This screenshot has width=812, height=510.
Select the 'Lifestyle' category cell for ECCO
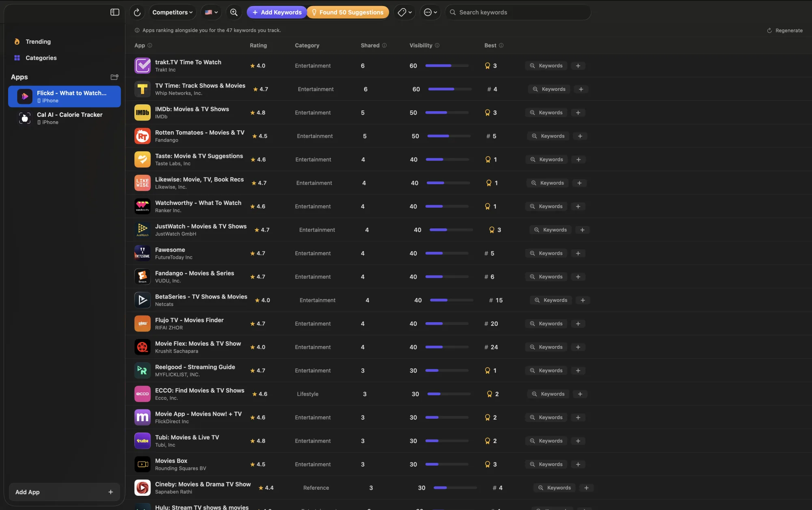tap(307, 394)
